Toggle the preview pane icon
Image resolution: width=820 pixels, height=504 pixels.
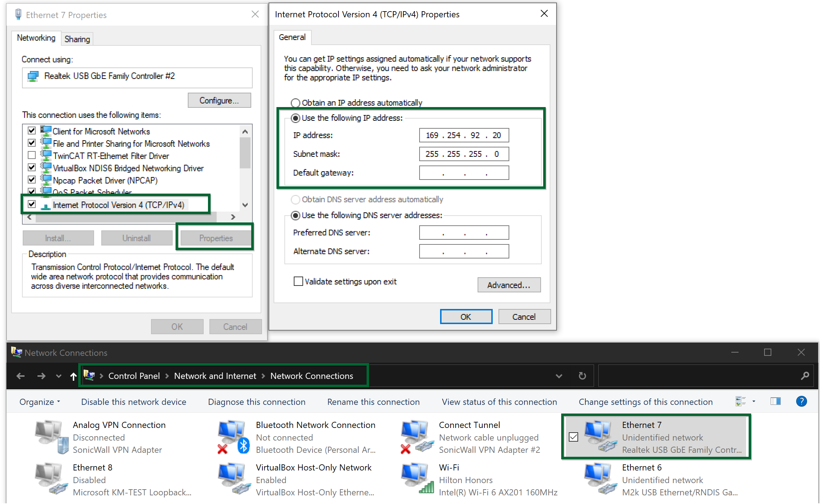(775, 402)
